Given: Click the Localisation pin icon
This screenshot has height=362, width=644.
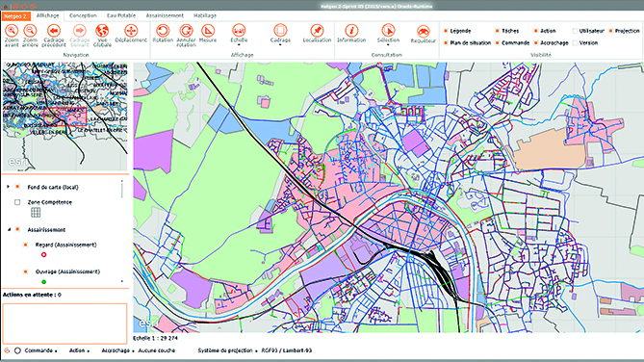Looking at the screenshot, I should 317,31.
